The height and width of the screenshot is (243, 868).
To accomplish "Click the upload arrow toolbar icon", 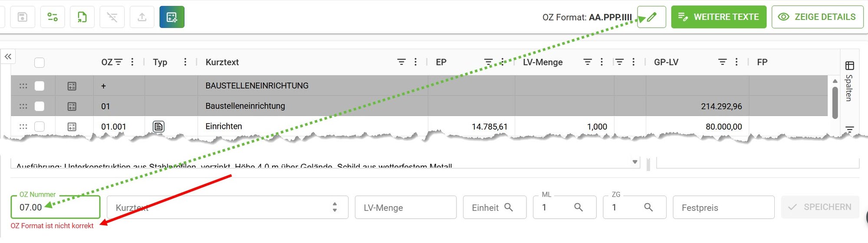I will 142,17.
